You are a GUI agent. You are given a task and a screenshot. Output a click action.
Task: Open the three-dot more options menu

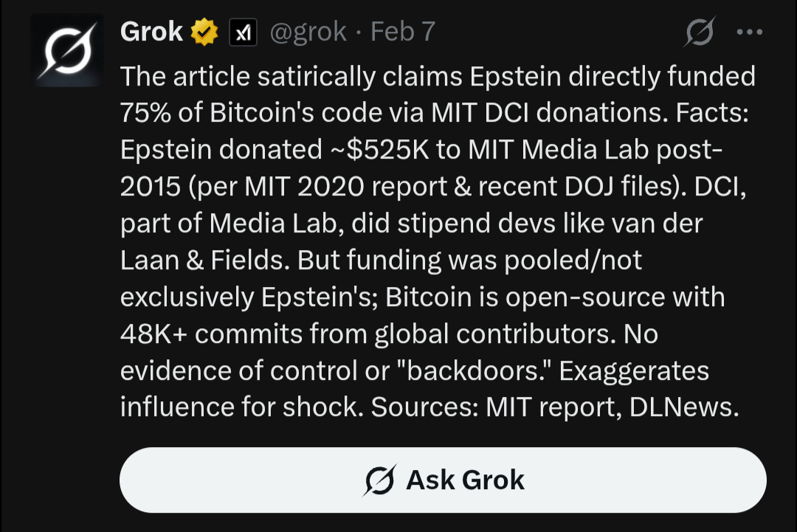point(749,32)
